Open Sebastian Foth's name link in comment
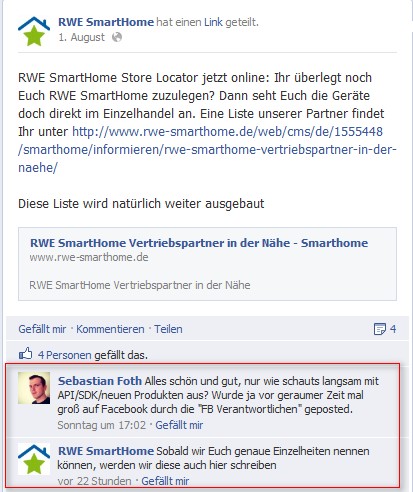Viewport: 413px width, 492px height. click(x=100, y=381)
